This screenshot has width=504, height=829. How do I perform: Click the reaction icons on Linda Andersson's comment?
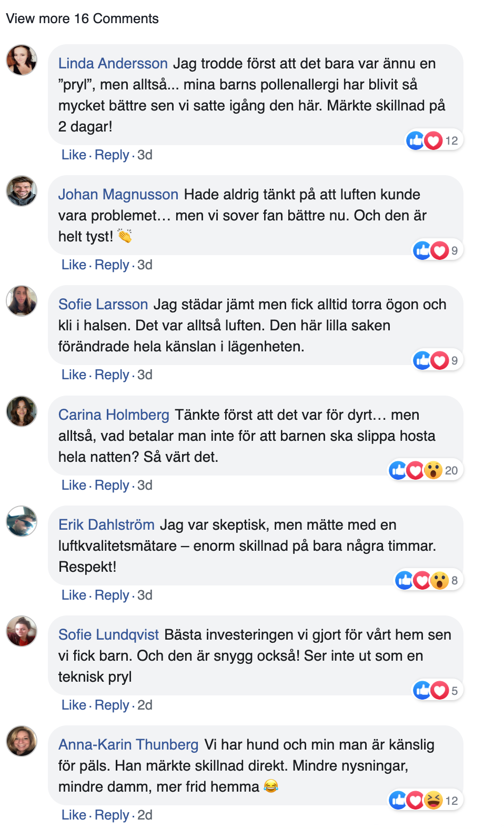[x=434, y=140]
